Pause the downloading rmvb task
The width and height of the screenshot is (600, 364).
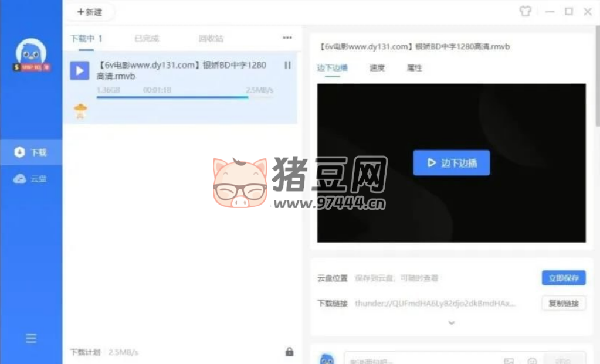(287, 65)
